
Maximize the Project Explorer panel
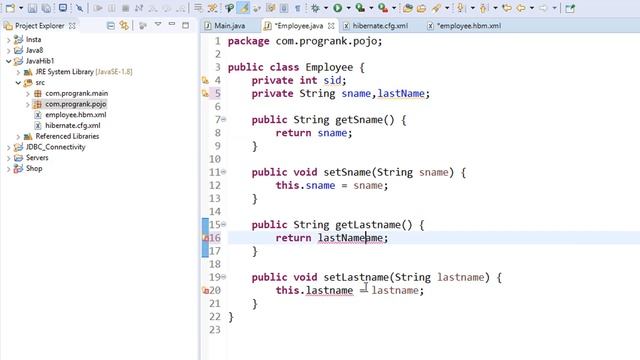[x=186, y=25]
